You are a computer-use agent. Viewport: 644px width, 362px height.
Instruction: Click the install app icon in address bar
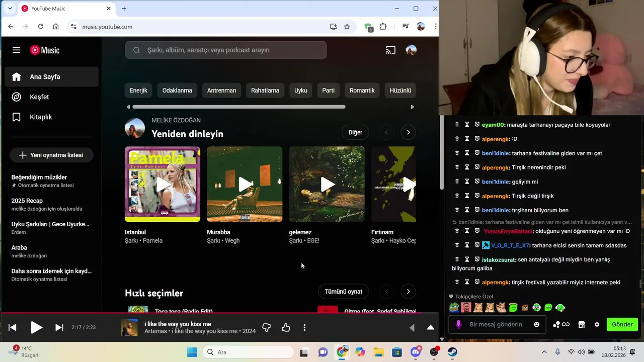(x=333, y=27)
